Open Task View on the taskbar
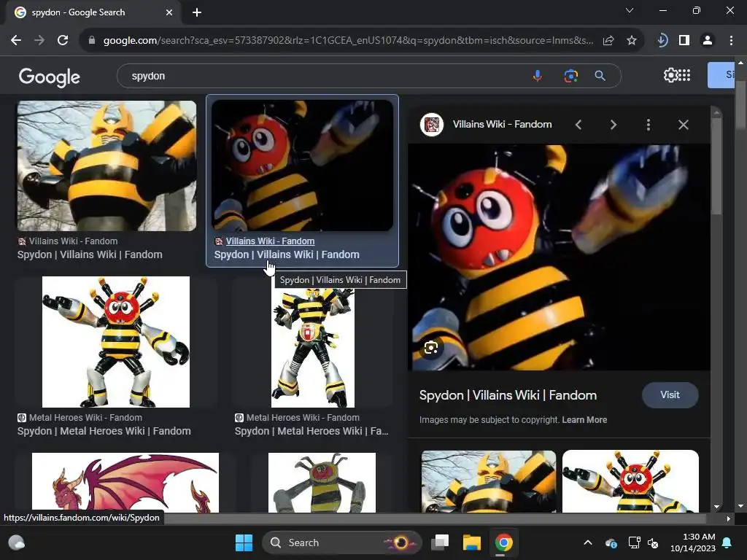This screenshot has height=560, width=747. pyautogui.click(x=440, y=542)
